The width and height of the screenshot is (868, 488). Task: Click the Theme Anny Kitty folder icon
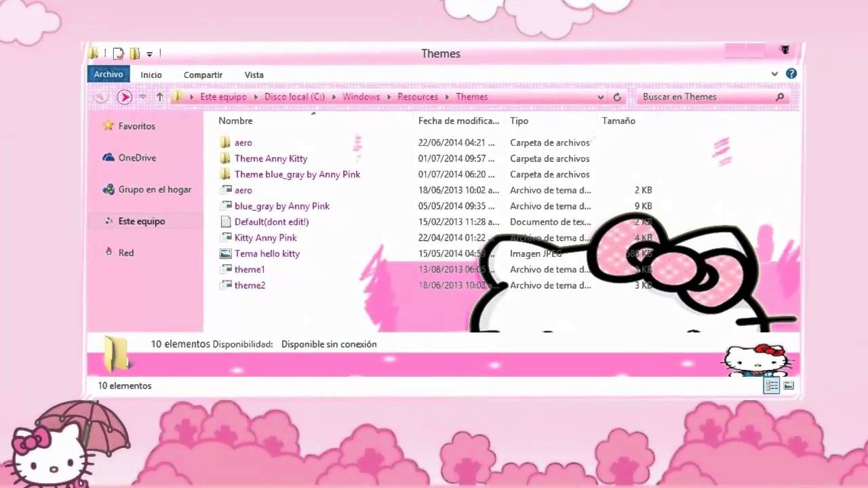tap(225, 158)
